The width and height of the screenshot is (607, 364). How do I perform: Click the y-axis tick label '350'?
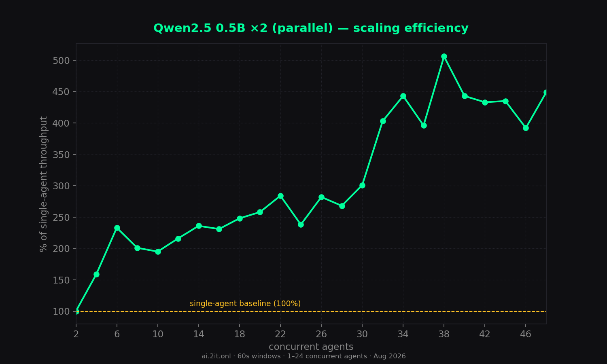61,155
